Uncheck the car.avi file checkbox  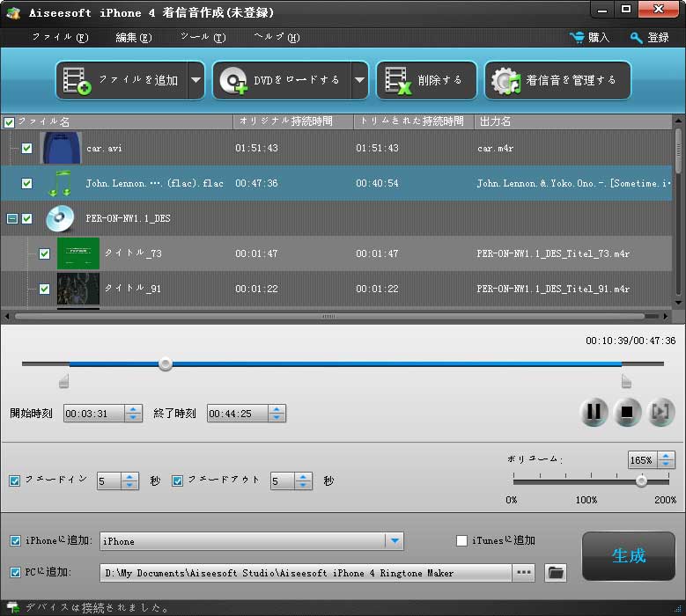[x=27, y=149]
